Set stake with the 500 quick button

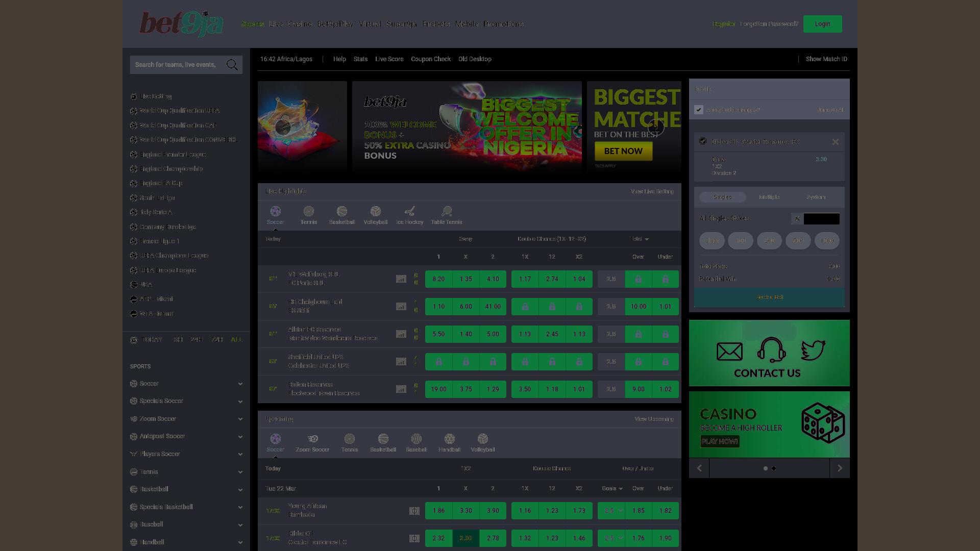pyautogui.click(x=798, y=240)
